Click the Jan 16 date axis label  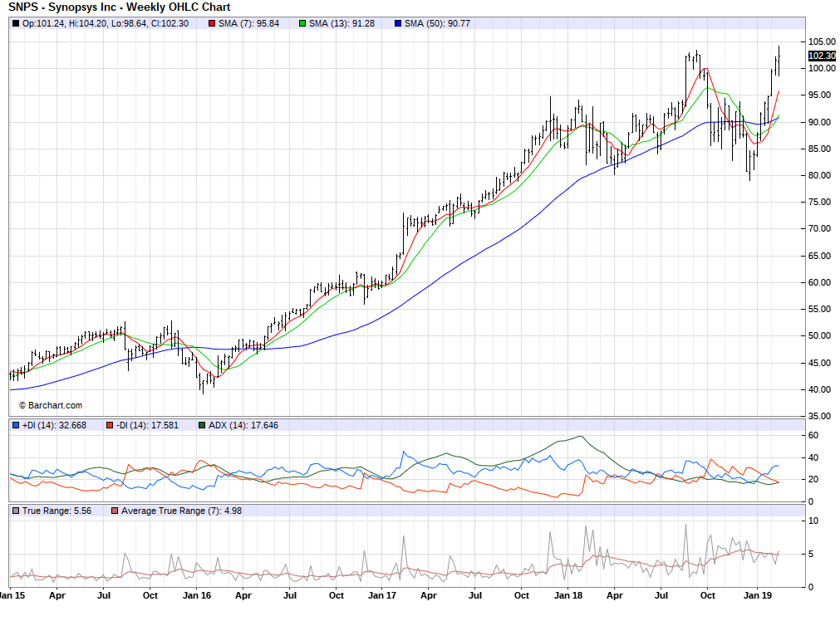click(x=197, y=595)
